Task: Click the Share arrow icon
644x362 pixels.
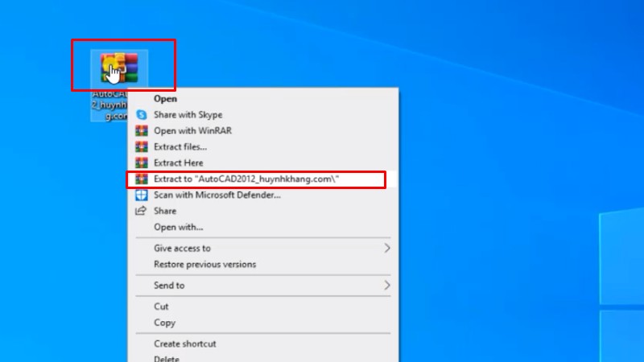Action: pyautogui.click(x=142, y=211)
